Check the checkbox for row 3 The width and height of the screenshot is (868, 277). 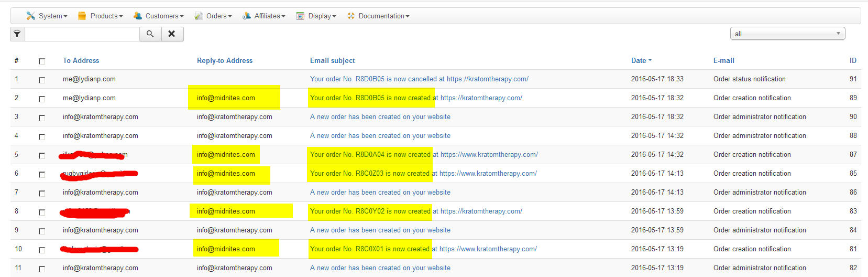pos(42,118)
